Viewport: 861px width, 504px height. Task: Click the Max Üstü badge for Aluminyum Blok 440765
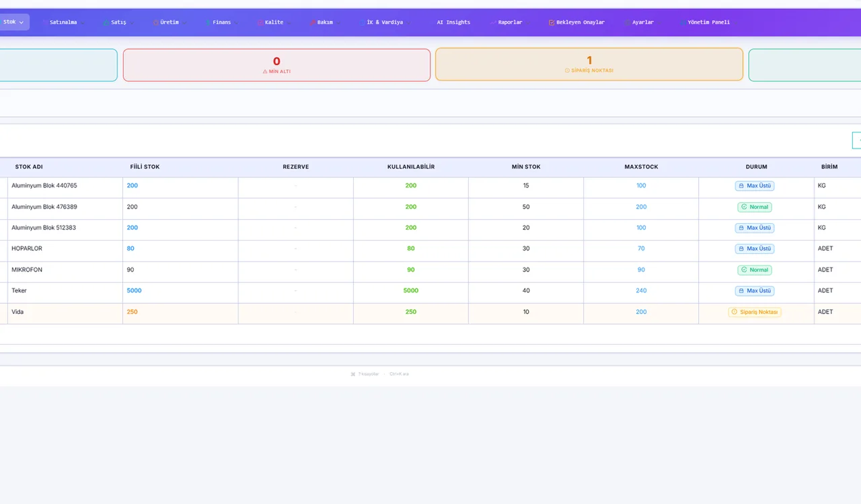click(x=755, y=186)
